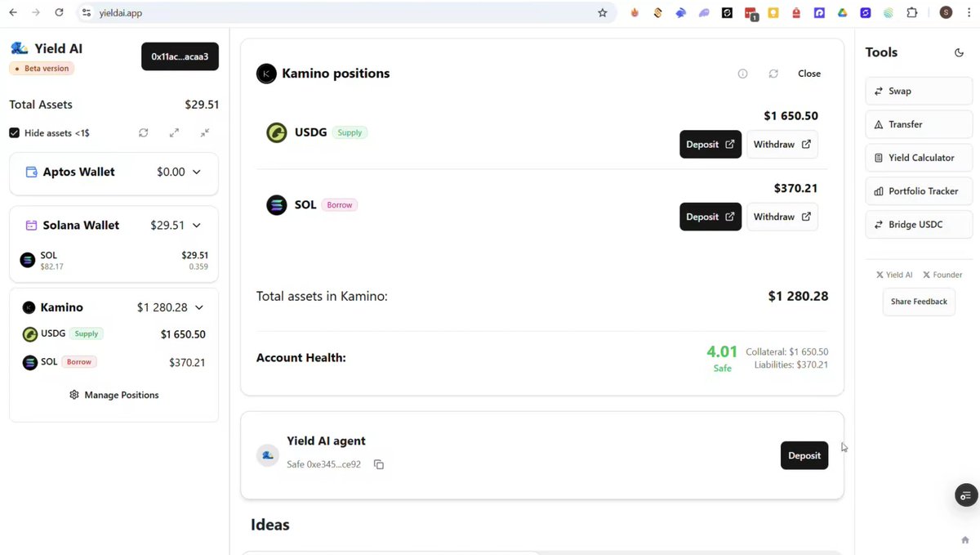Click the Total assets in Kamino amount $1 280.28
Viewport: 980px width, 555px height.
798,296
